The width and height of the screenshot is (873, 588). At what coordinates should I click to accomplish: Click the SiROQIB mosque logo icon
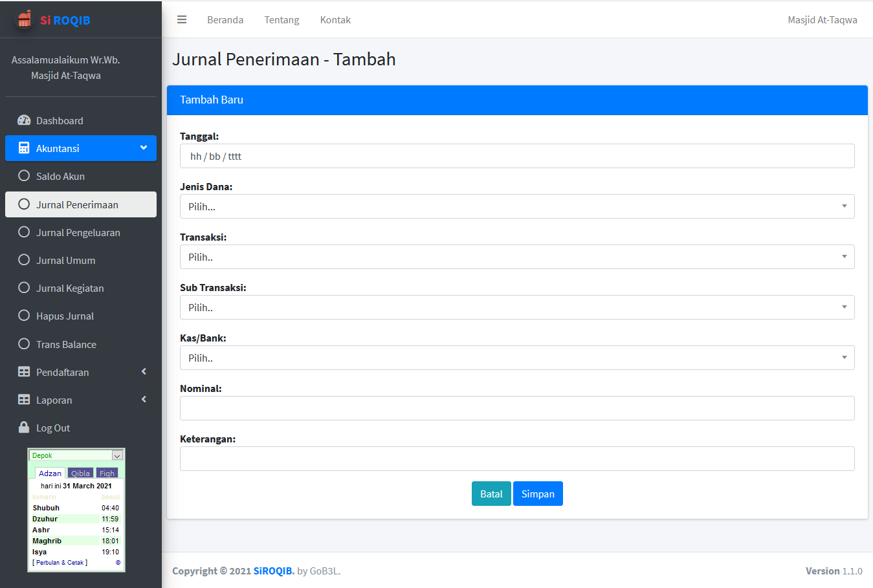tap(24, 19)
